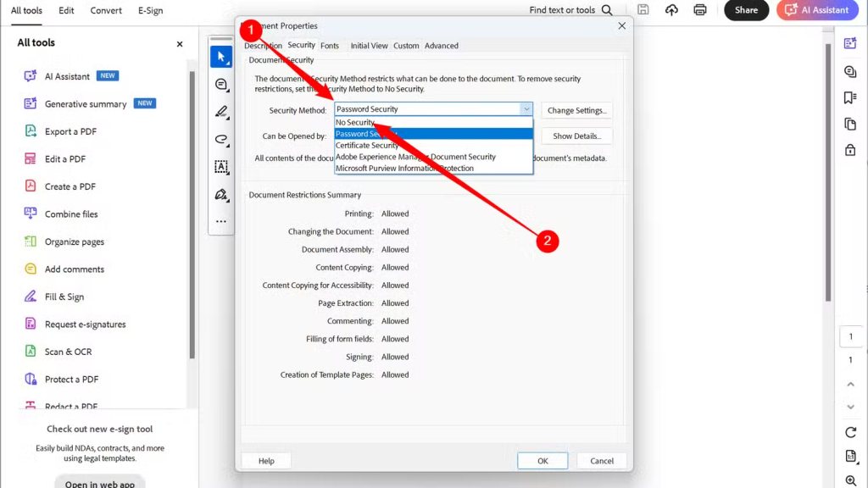The height and width of the screenshot is (488, 868).
Task: Open the bookmarks panel icon
Action: click(x=850, y=97)
